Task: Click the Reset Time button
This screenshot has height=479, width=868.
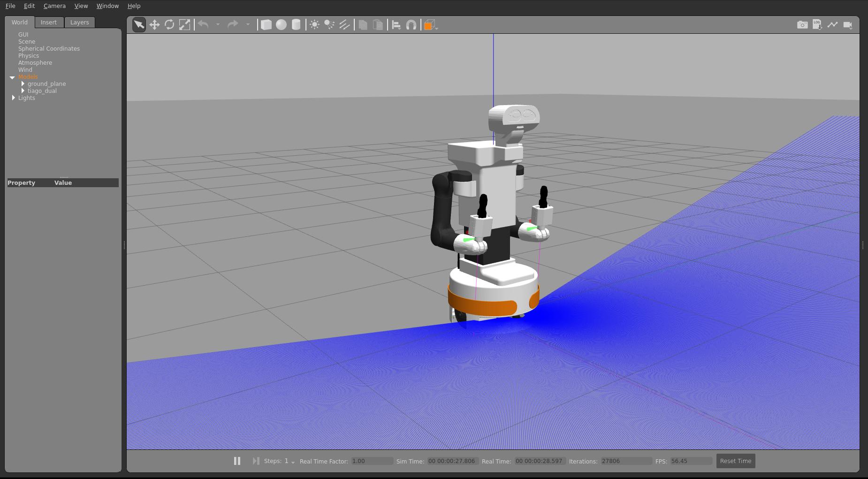Action: [x=735, y=461]
